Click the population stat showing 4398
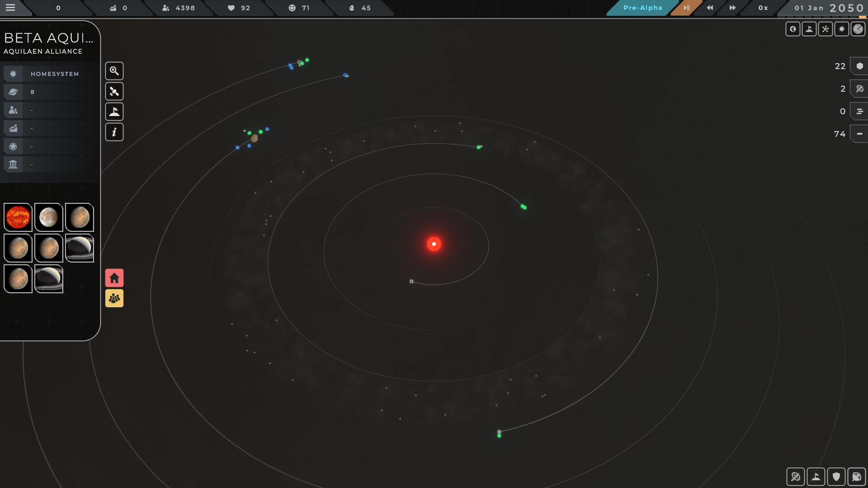This screenshot has width=868, height=488. [179, 8]
